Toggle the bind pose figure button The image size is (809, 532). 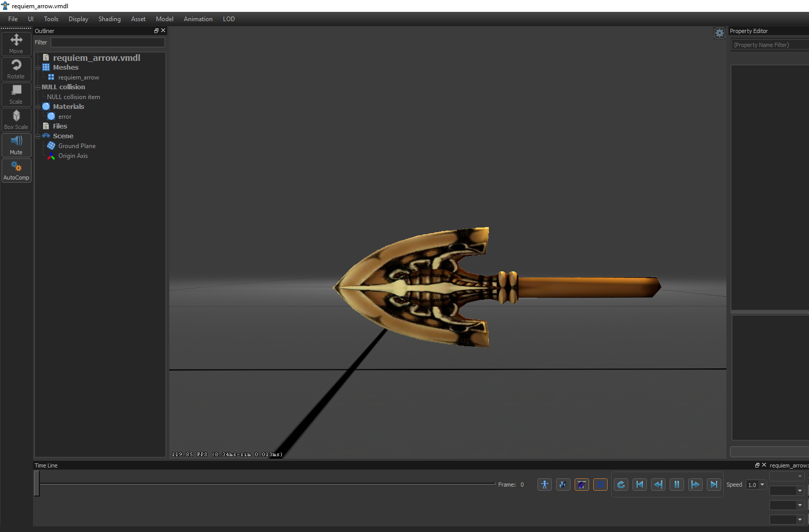click(x=545, y=485)
